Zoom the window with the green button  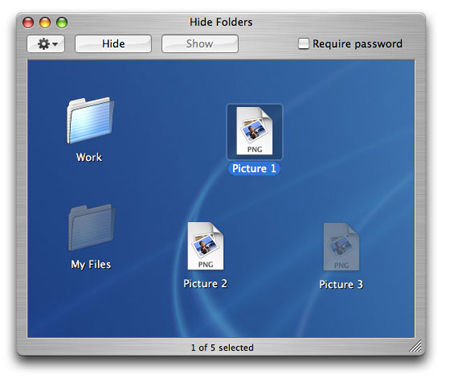click(62, 22)
